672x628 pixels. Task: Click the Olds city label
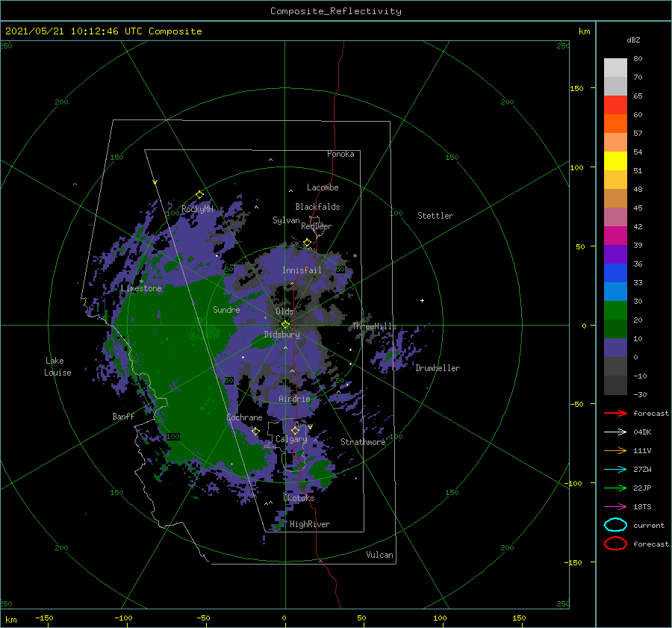pyautogui.click(x=284, y=311)
